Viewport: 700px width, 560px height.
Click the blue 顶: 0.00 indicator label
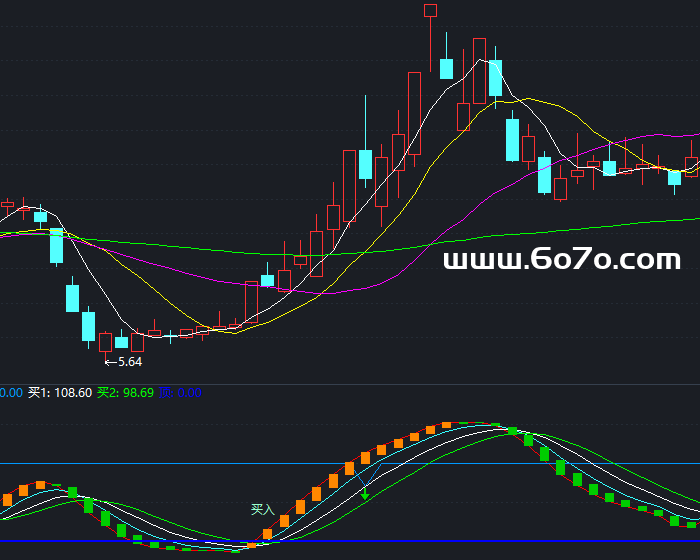pos(180,394)
